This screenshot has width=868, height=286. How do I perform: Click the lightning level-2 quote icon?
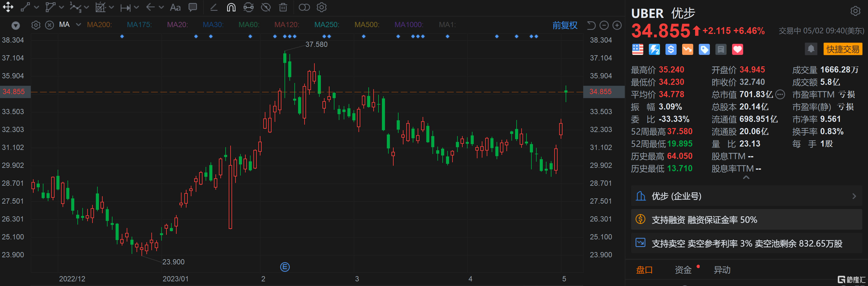pyautogui.click(x=654, y=49)
